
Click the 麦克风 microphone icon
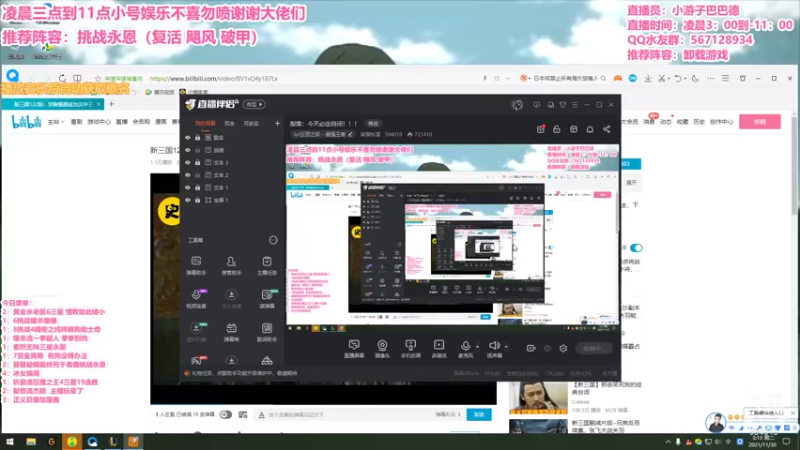[465, 346]
